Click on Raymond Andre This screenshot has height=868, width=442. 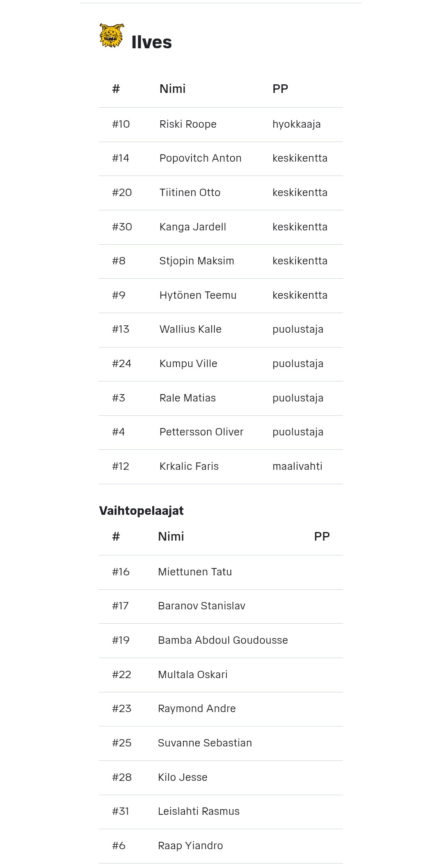point(197,709)
